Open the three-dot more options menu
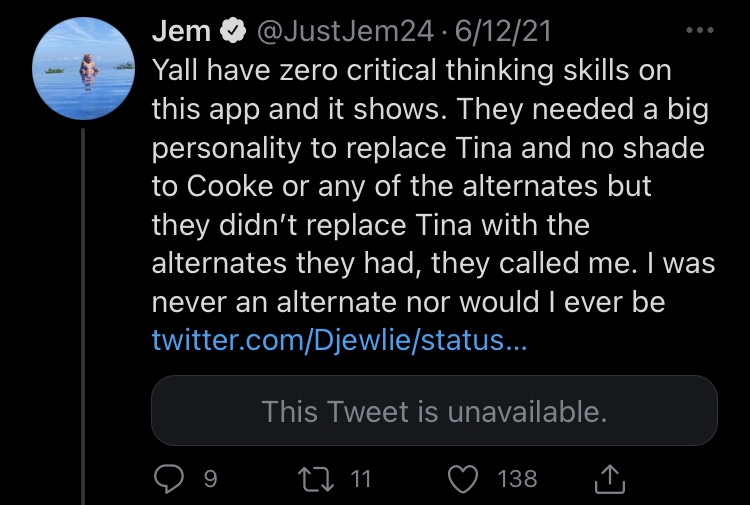The image size is (750, 505). (x=699, y=30)
